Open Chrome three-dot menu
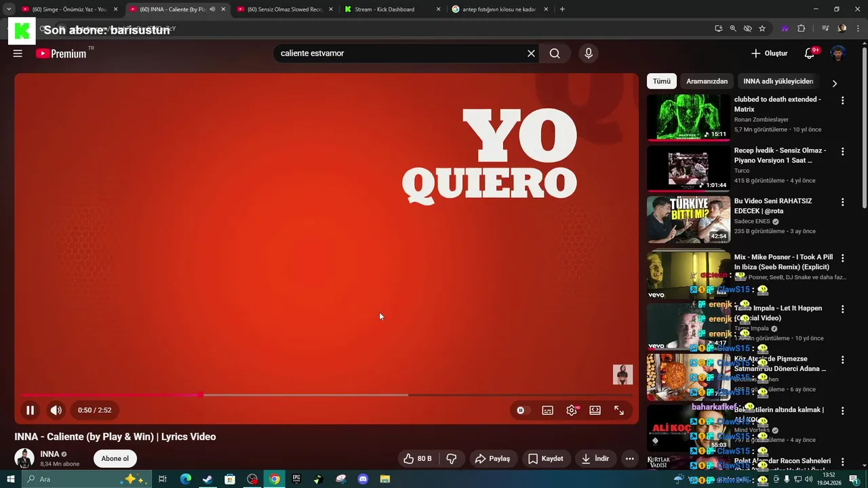Screen dimensions: 868x488 (x=857, y=28)
